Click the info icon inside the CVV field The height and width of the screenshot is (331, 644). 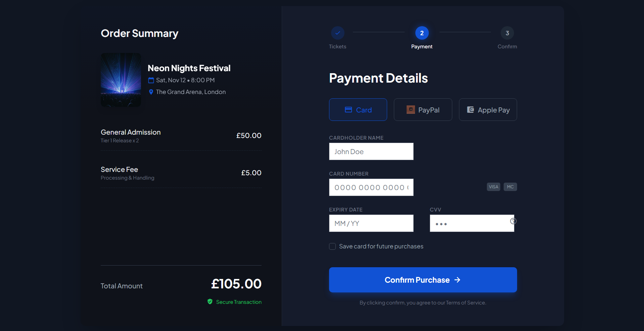click(x=513, y=221)
